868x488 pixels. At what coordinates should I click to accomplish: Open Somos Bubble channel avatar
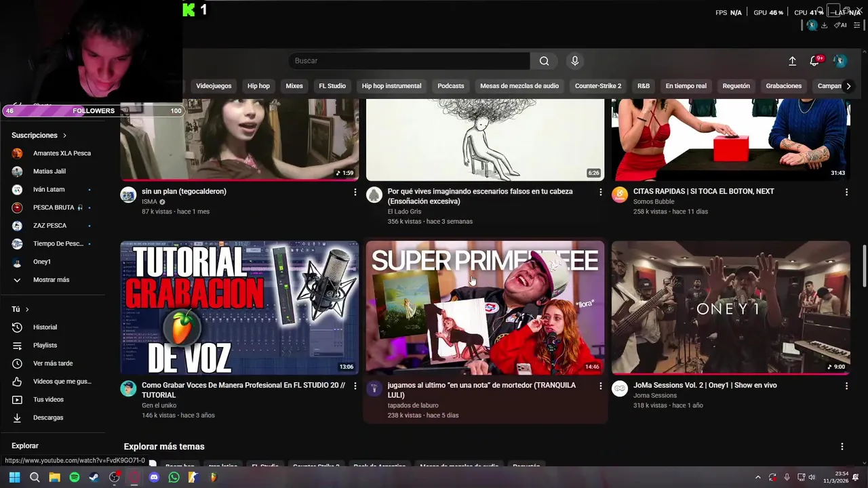coord(620,195)
